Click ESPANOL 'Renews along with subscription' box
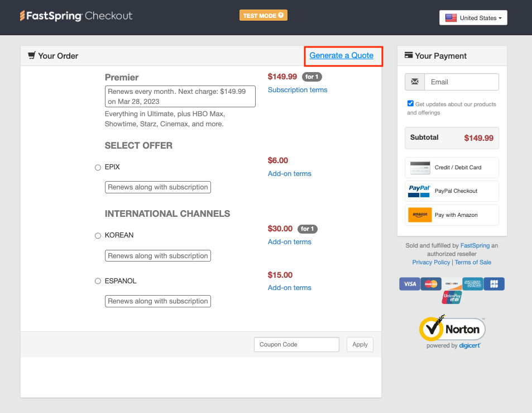The image size is (532, 413). pos(158,301)
